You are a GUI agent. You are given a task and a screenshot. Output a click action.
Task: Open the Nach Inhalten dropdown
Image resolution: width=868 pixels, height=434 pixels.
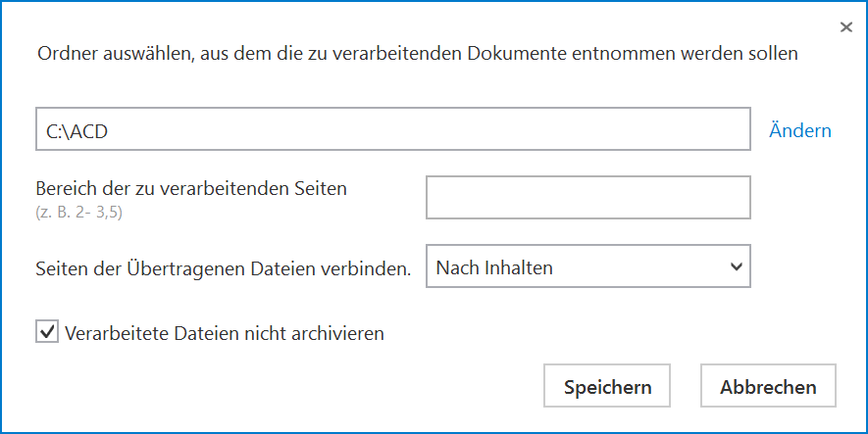pos(587,265)
